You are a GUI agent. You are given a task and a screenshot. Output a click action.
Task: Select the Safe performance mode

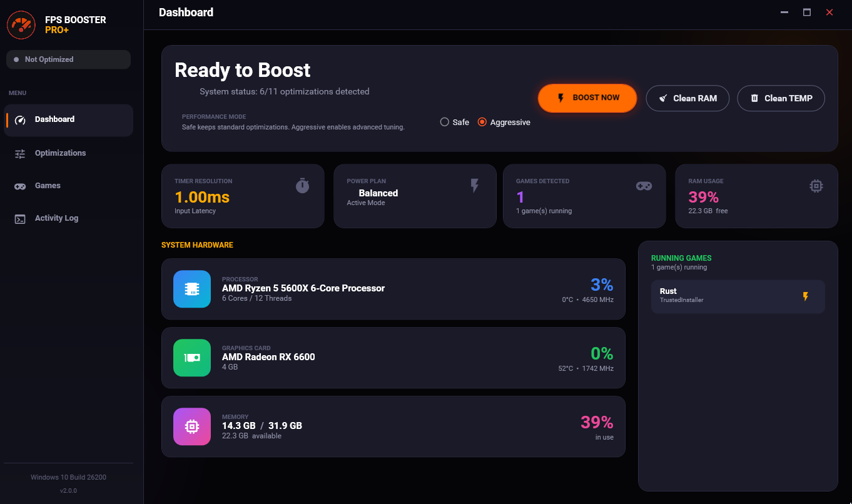(x=444, y=122)
